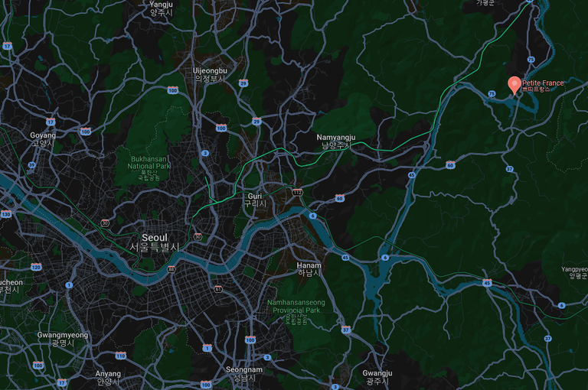Click the route 130 highway shield
Viewport: 588px width, 390px height.
point(6,214)
